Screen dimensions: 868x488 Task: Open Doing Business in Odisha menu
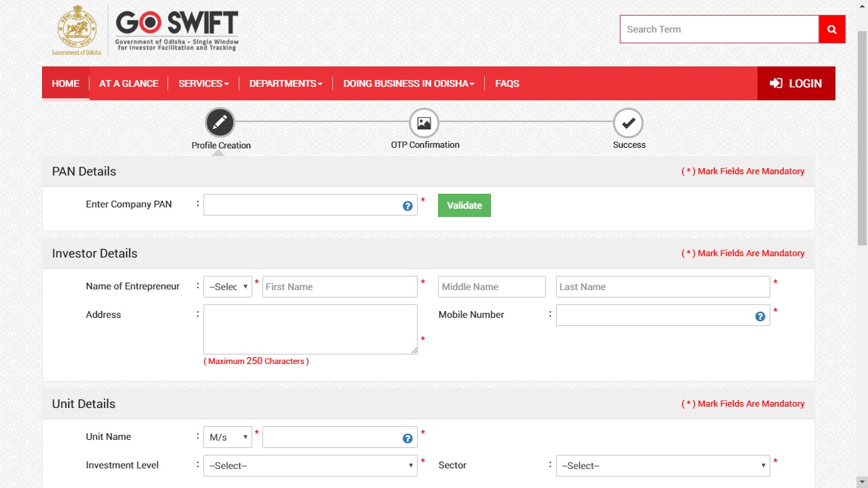coord(408,83)
